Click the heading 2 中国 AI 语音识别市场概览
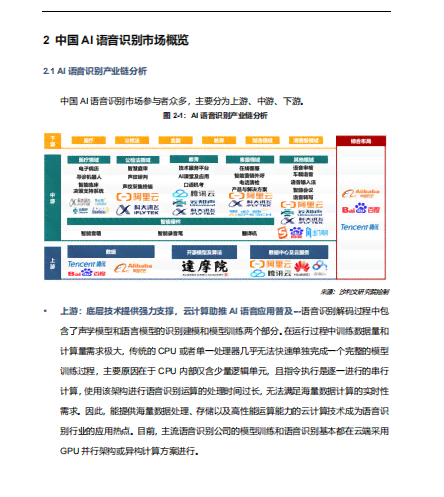 [x=116, y=40]
